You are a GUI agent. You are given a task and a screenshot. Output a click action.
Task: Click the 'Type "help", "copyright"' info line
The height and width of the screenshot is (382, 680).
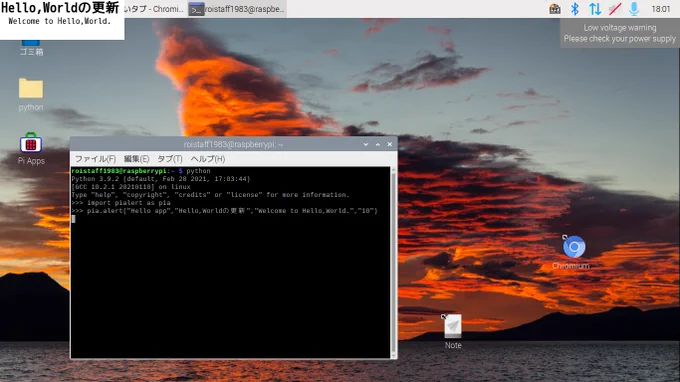point(210,195)
